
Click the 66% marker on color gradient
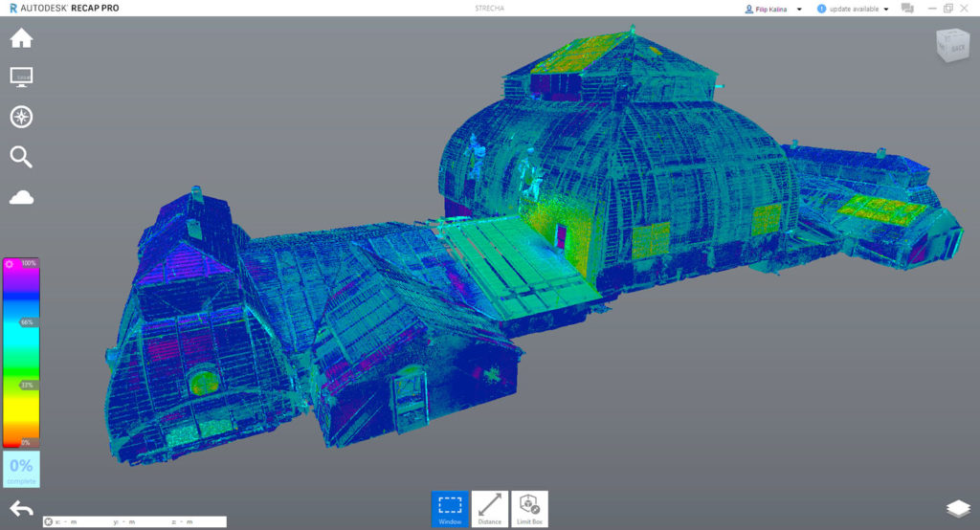coord(28,322)
